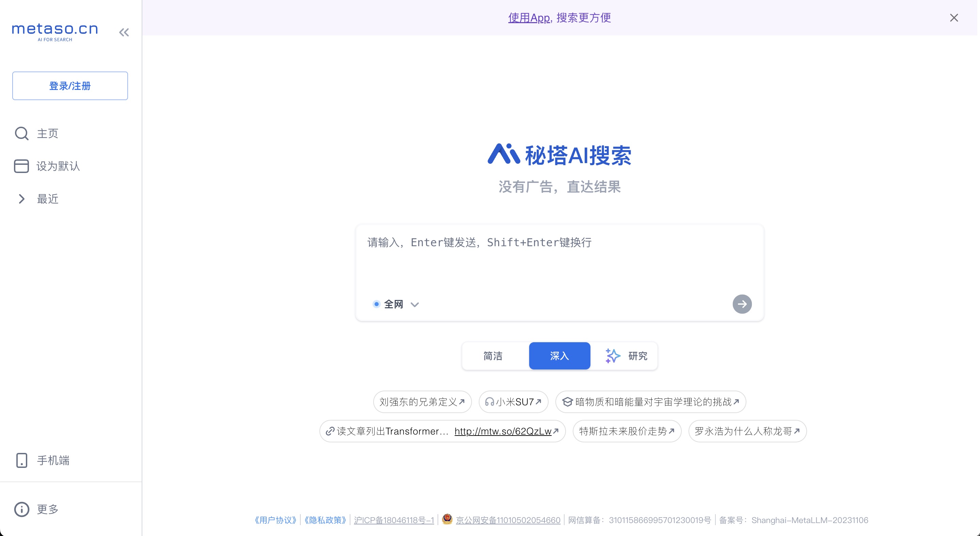The image size is (980, 536).
Task: Click the 秘塔AI搜索 logo mark
Action: 504,154
